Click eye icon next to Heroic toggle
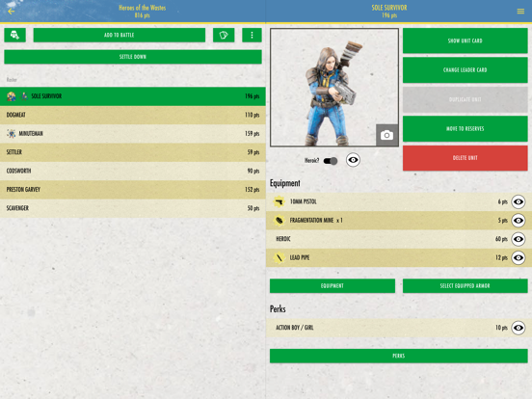The height and width of the screenshot is (399, 532). (353, 160)
